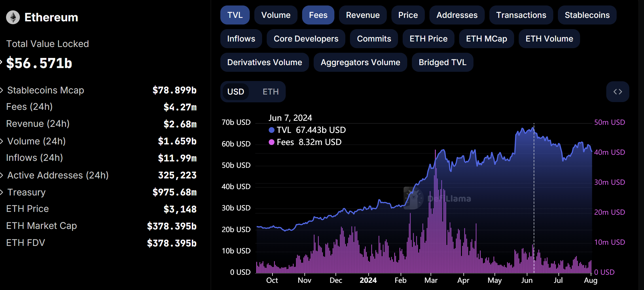Expand the Active Addresses (24h) row
This screenshot has width=644, height=290.
click(2, 175)
